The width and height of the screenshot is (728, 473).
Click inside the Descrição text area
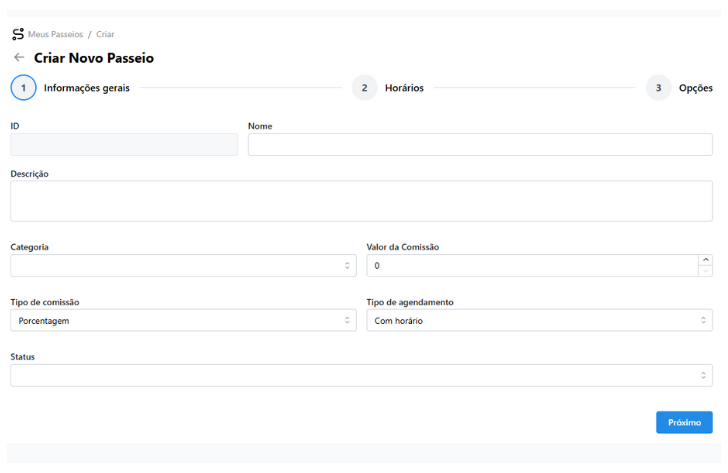coord(361,201)
